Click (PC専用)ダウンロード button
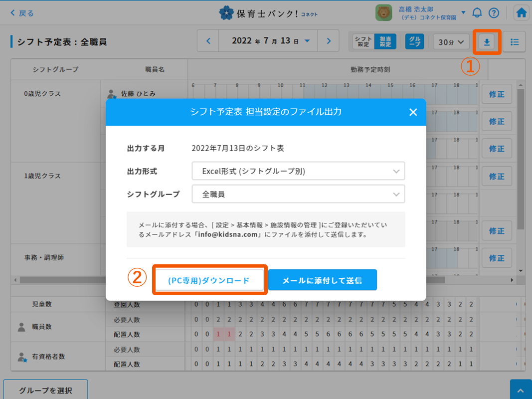 tap(209, 280)
